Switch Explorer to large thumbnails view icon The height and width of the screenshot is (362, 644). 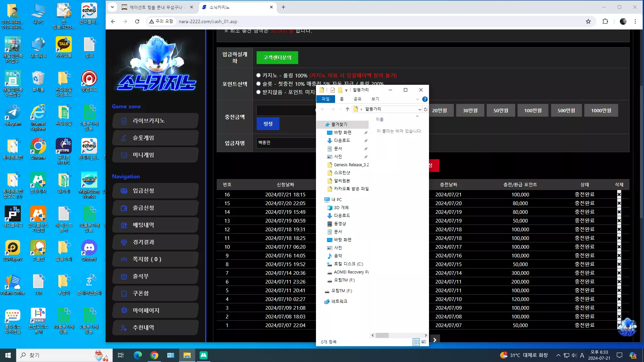[424, 342]
